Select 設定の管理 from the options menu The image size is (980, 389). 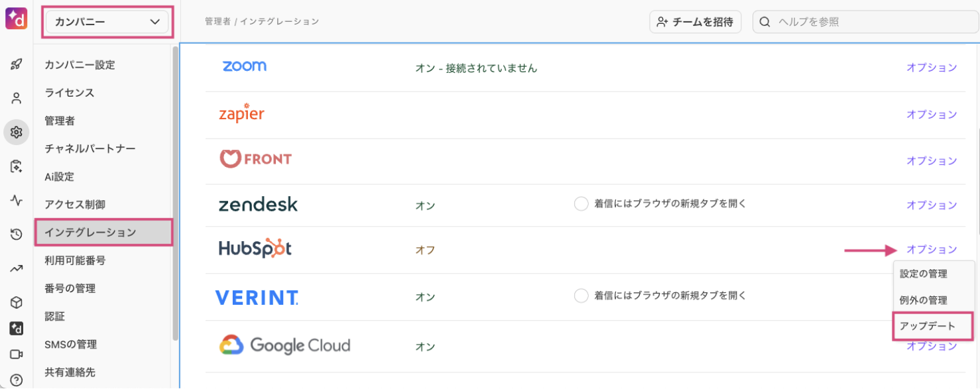coord(923,274)
